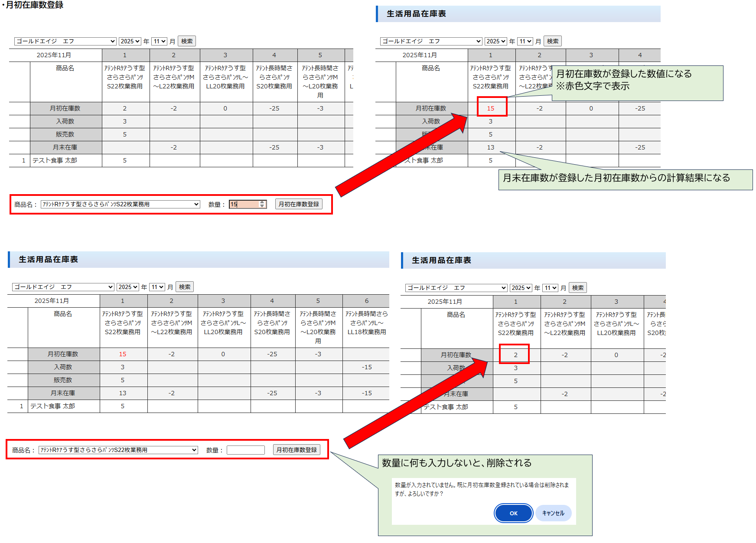Click 検索 button in the top-left panel
756x543 pixels.
point(187,41)
